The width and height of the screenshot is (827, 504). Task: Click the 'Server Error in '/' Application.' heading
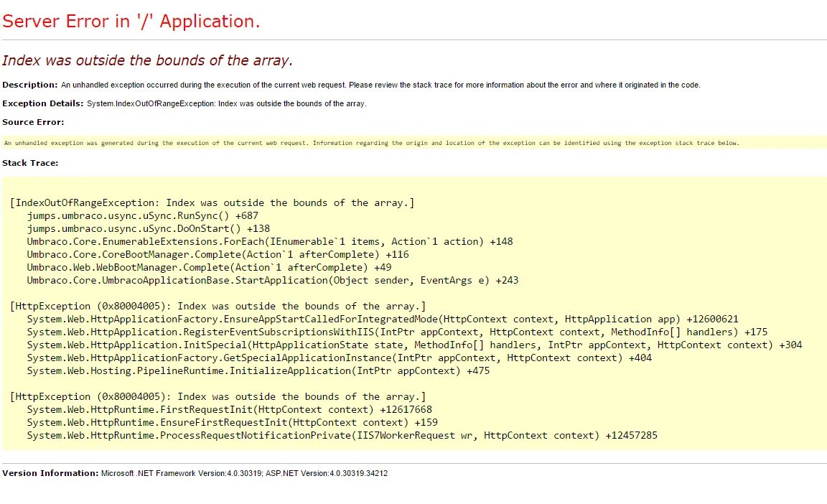131,21
